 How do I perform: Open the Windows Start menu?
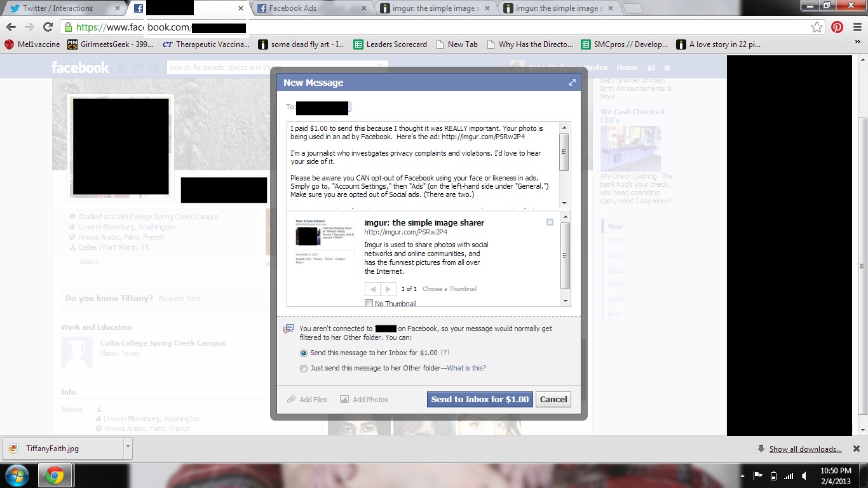coord(16,475)
